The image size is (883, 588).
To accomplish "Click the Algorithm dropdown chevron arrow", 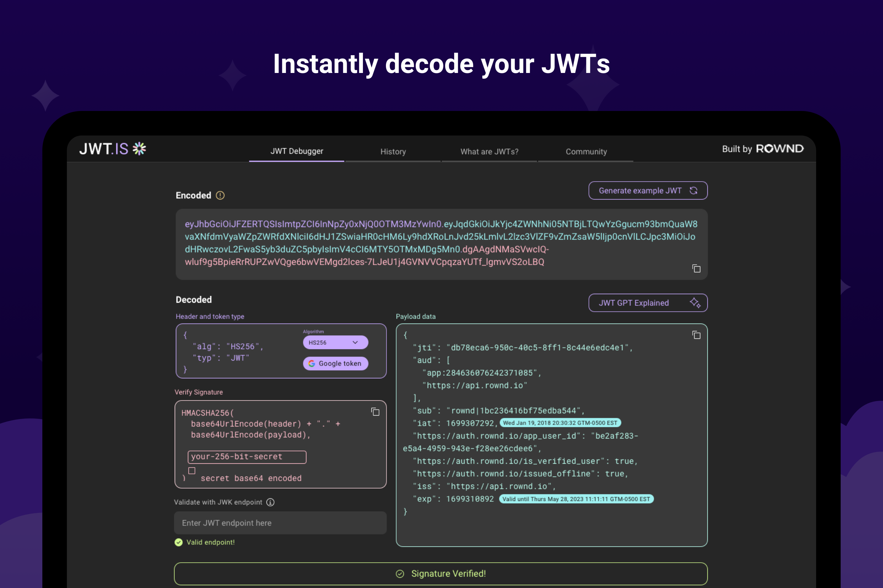I will tap(355, 342).
